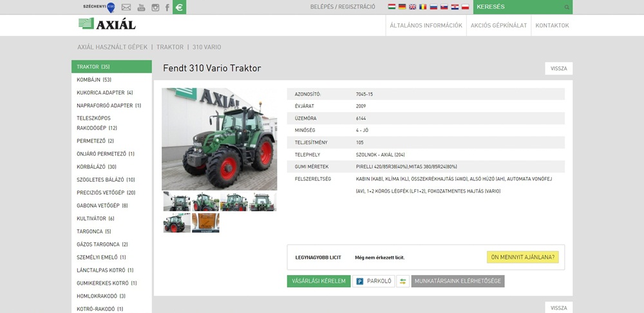
Task: Click the green euro currency icon
Action: 180,7
